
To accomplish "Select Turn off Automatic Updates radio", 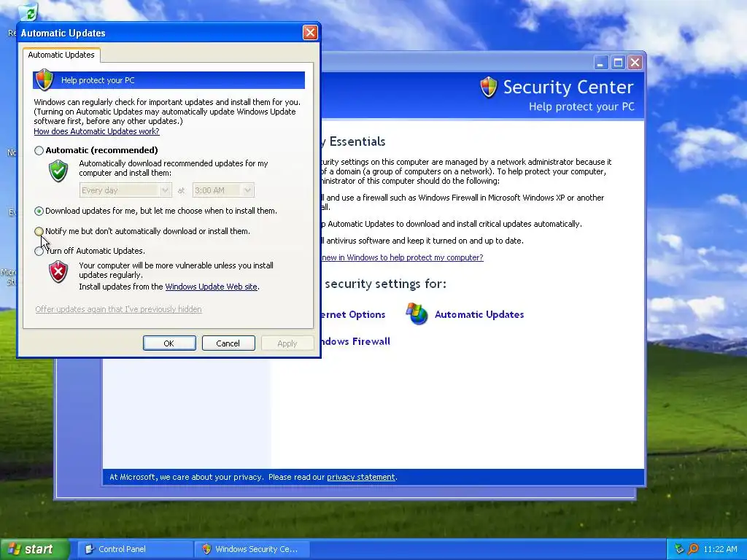I will [x=39, y=251].
